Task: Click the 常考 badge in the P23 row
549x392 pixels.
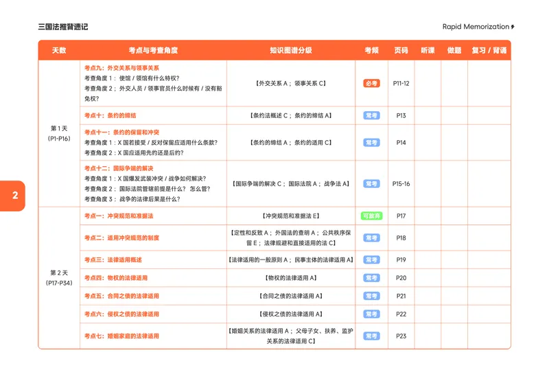Action: (371, 336)
